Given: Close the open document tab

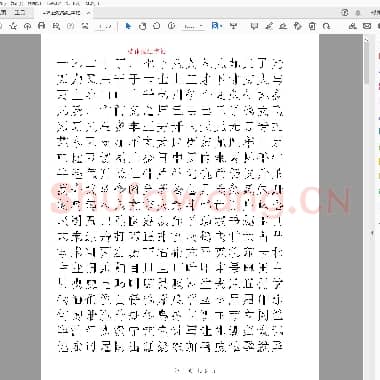Looking at the screenshot, I should (88, 13).
